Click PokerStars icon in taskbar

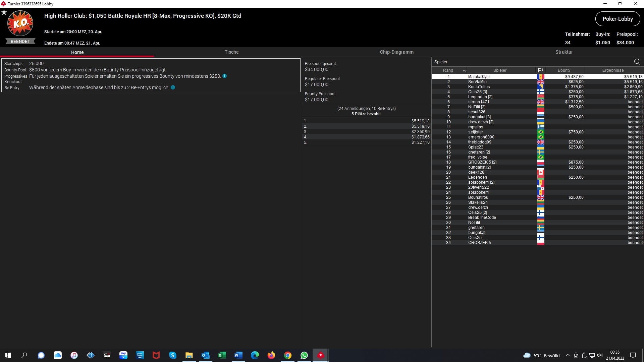(x=321, y=355)
